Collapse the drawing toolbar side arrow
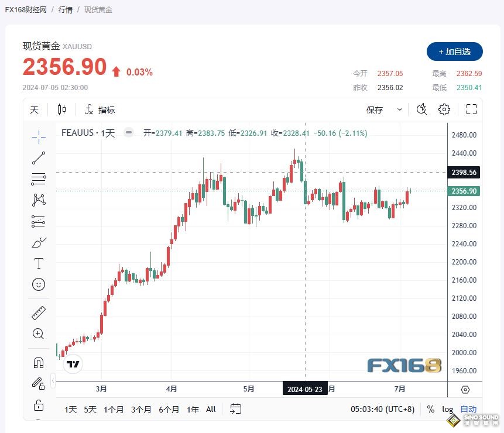504x433 pixels. [53, 381]
